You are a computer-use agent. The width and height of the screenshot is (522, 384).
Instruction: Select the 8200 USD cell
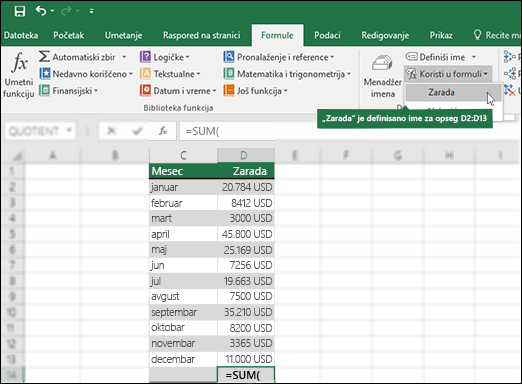(x=246, y=328)
